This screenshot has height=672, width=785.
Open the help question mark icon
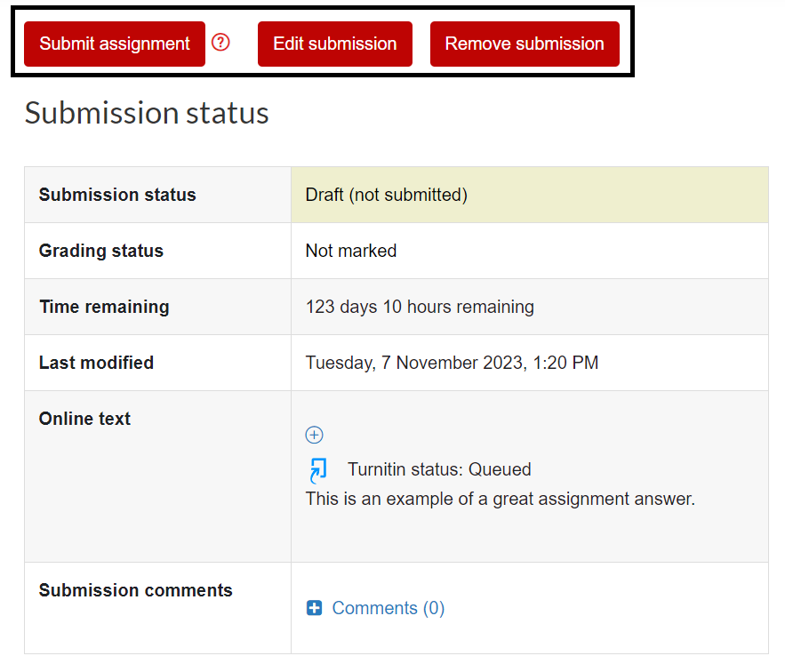point(220,43)
